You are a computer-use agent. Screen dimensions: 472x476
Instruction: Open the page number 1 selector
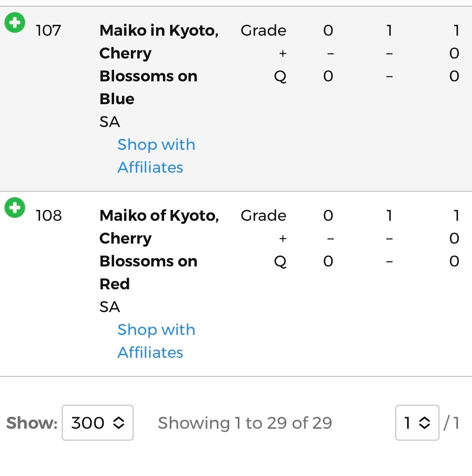tap(417, 423)
